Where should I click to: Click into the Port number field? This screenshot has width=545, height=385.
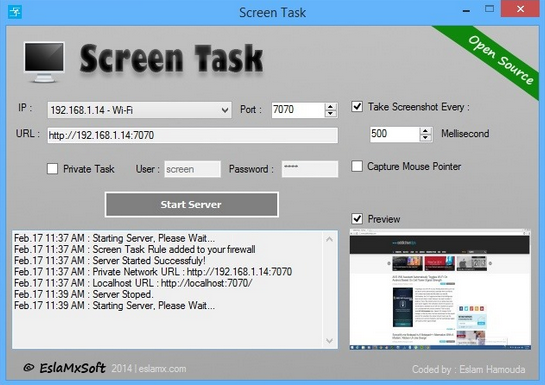coord(298,110)
